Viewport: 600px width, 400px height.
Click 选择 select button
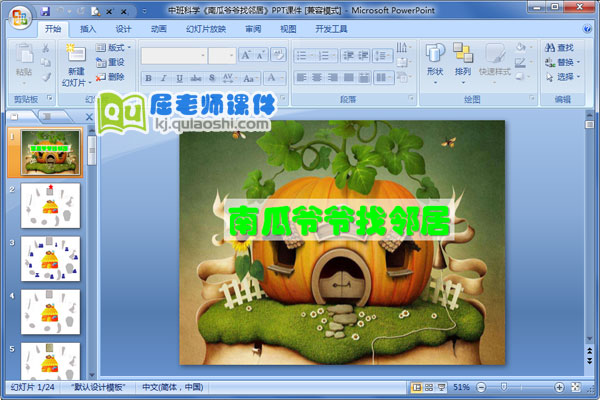[x=562, y=77]
